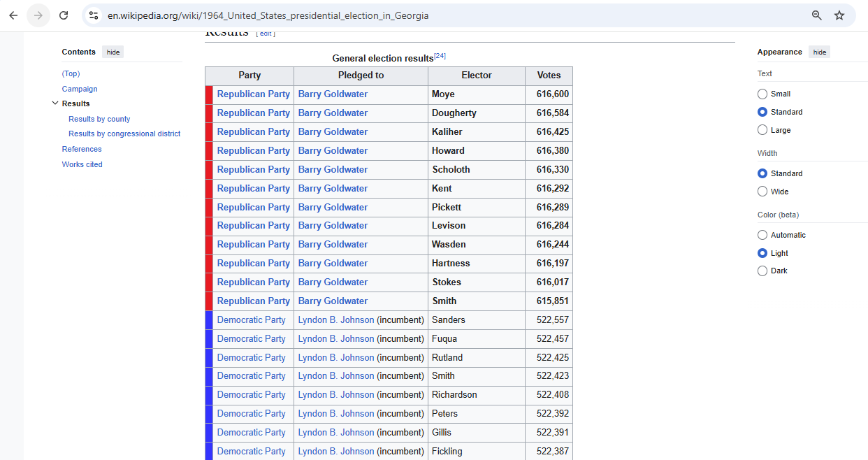Click the vote count 615,851
The width and height of the screenshot is (868, 460).
pos(553,301)
